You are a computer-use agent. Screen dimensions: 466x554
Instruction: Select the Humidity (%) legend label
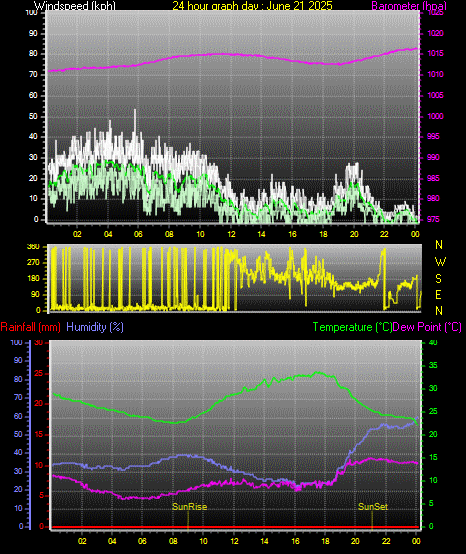click(95, 327)
